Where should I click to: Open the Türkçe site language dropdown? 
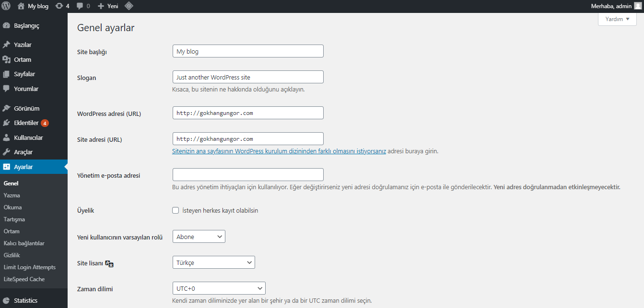pyautogui.click(x=213, y=262)
